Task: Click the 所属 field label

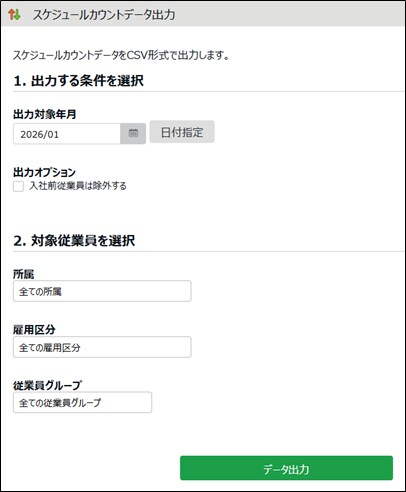Action: pos(24,274)
